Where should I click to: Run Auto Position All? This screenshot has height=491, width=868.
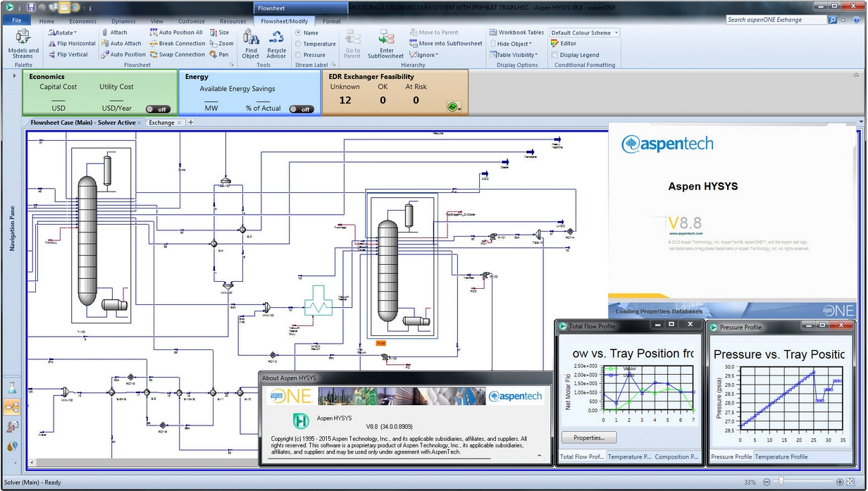pyautogui.click(x=176, y=32)
